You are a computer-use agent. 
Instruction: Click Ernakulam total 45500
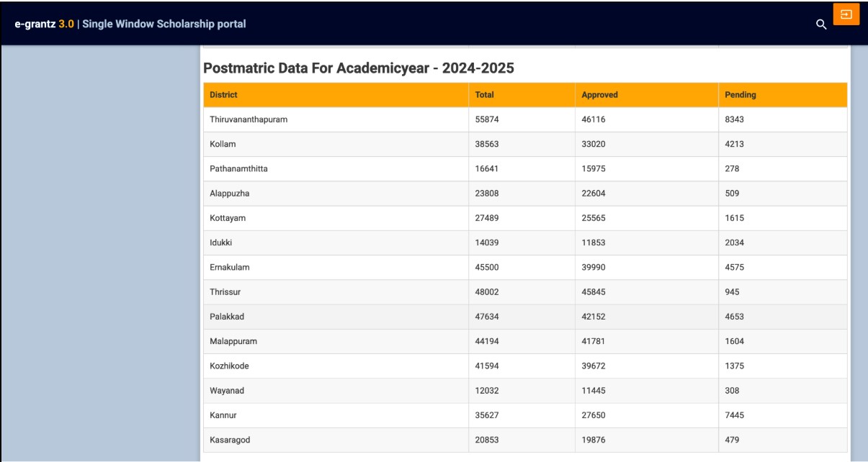pyautogui.click(x=487, y=267)
